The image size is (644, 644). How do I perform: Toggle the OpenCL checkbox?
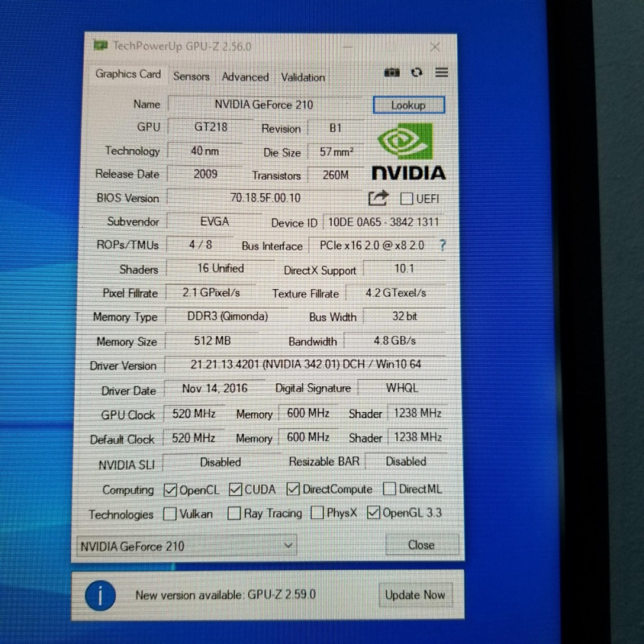(170, 490)
